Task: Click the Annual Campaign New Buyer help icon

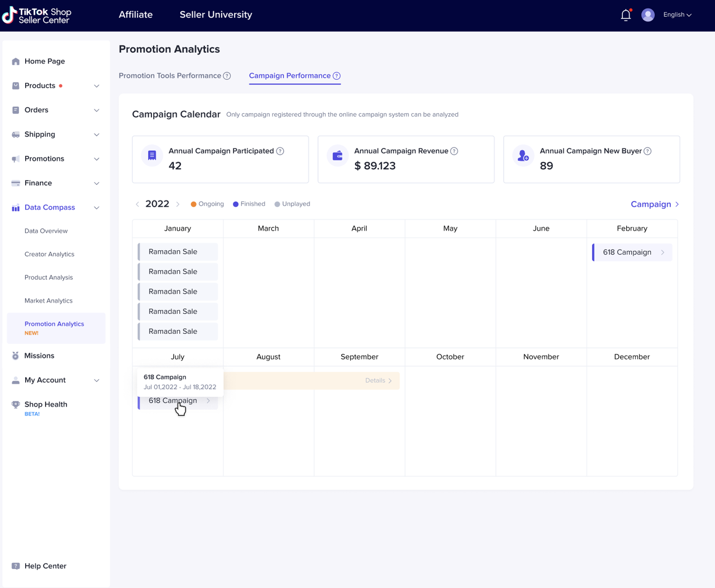Action: tap(647, 151)
